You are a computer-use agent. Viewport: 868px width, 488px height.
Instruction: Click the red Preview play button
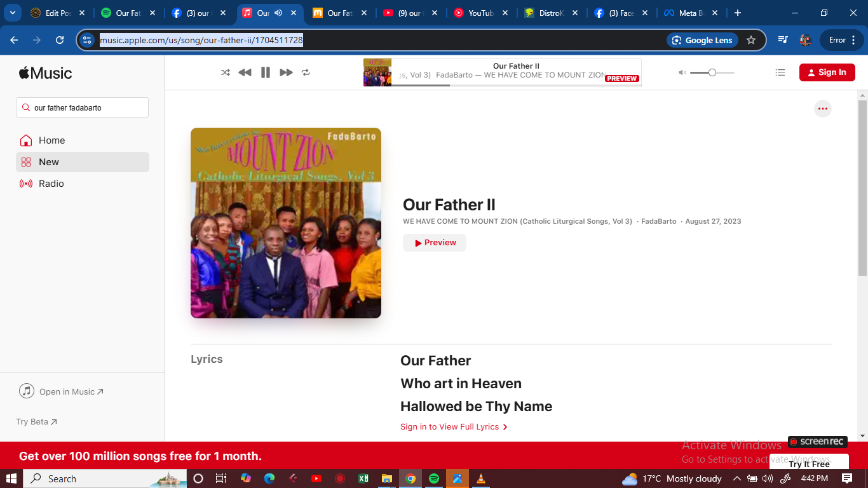pyautogui.click(x=435, y=243)
